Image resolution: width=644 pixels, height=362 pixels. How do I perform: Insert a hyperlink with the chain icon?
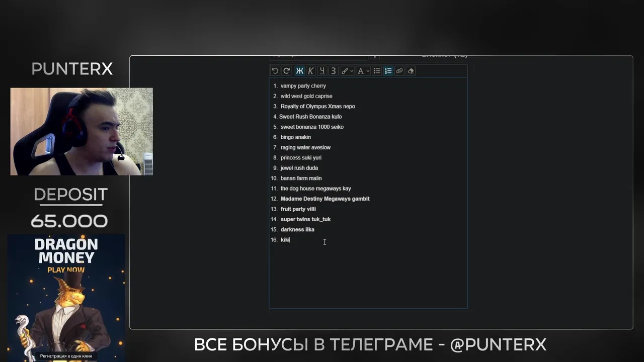[399, 71]
